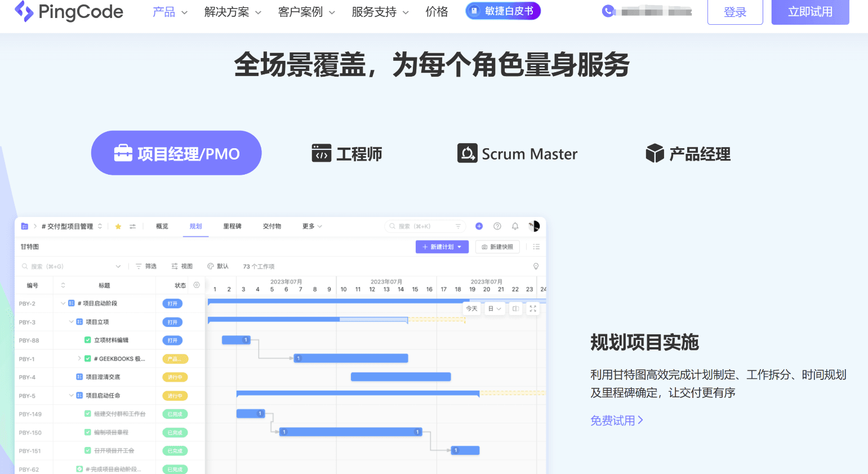Click the 打开 status of PBY-2
This screenshot has height=474, width=868.
(172, 304)
